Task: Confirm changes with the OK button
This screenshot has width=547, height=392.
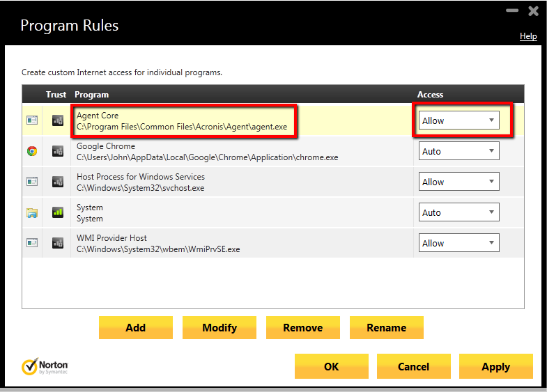Action: (x=332, y=366)
